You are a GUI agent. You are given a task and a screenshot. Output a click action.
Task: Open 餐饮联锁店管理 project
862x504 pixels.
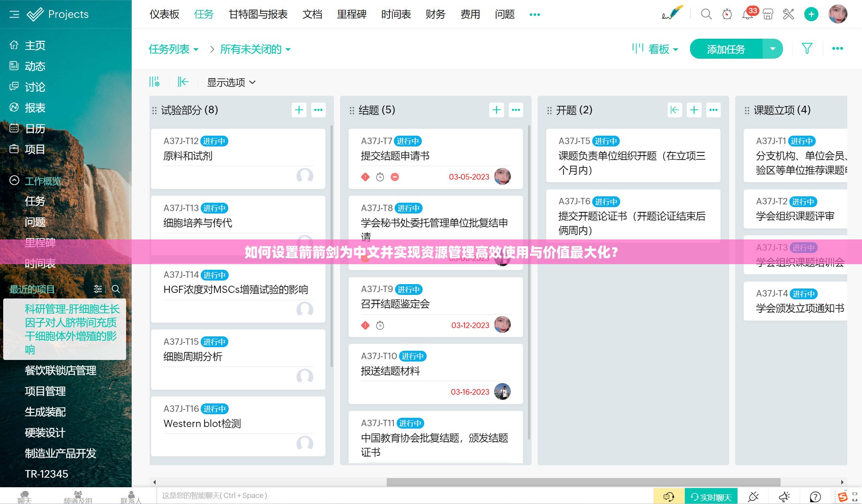[60, 370]
